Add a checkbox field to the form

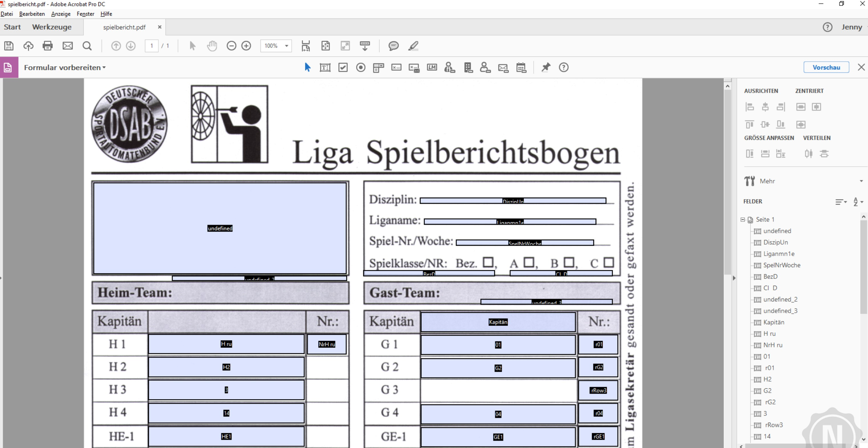tap(343, 68)
